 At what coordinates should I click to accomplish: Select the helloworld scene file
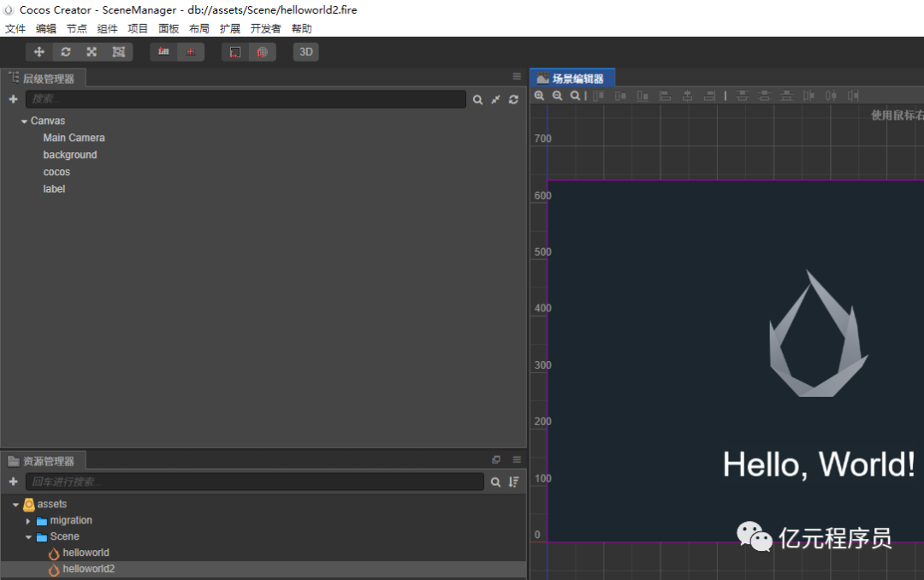[x=86, y=553]
